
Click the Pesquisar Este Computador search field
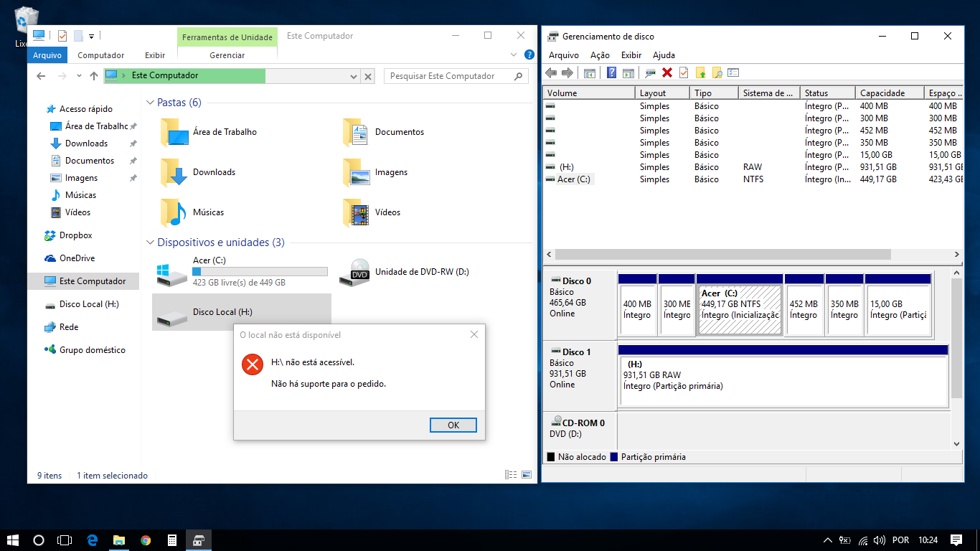pyautogui.click(x=456, y=76)
